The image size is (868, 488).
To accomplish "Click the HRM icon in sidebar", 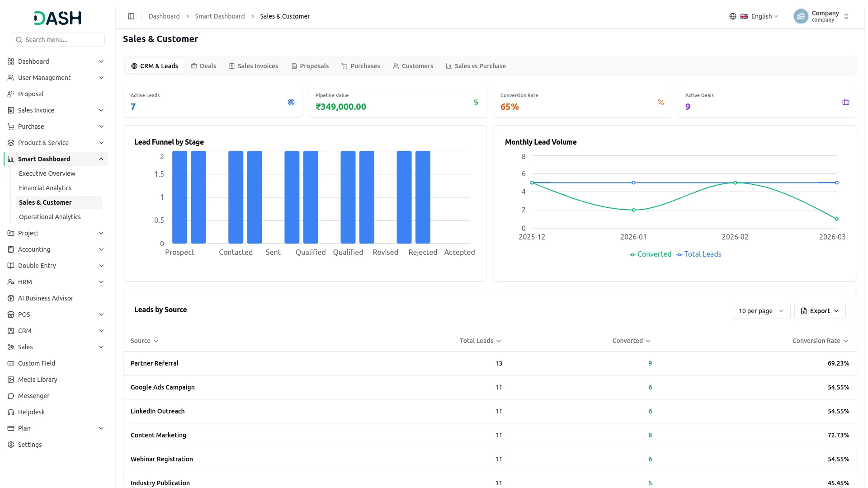I will pos(11,282).
